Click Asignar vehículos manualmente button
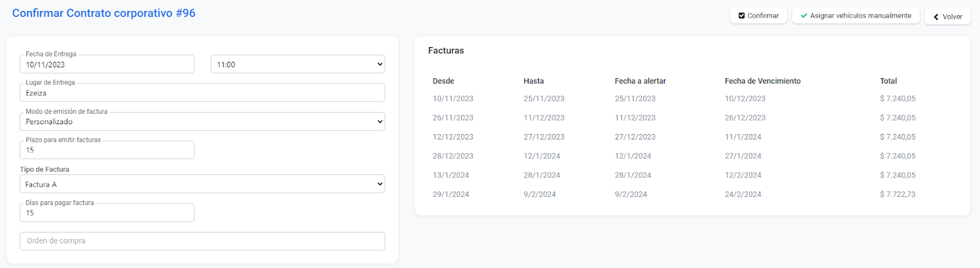Screen dimensions: 980x268 [x=856, y=16]
